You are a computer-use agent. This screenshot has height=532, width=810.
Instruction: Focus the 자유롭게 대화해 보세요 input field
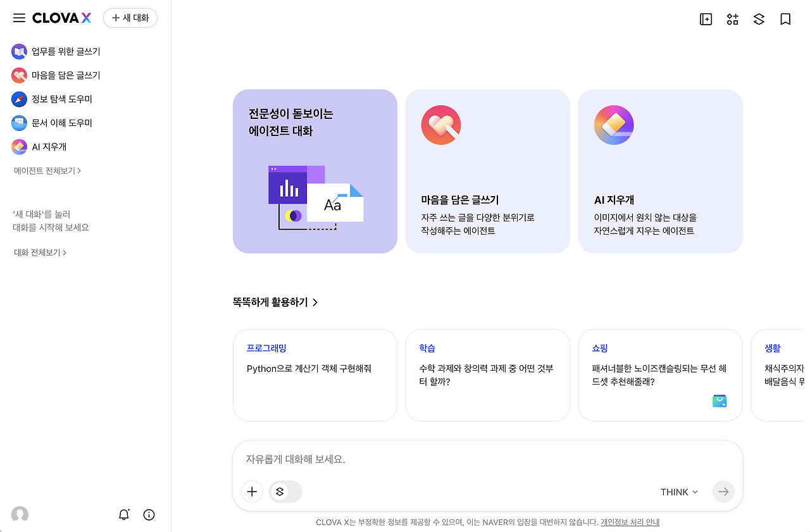tap(487, 459)
